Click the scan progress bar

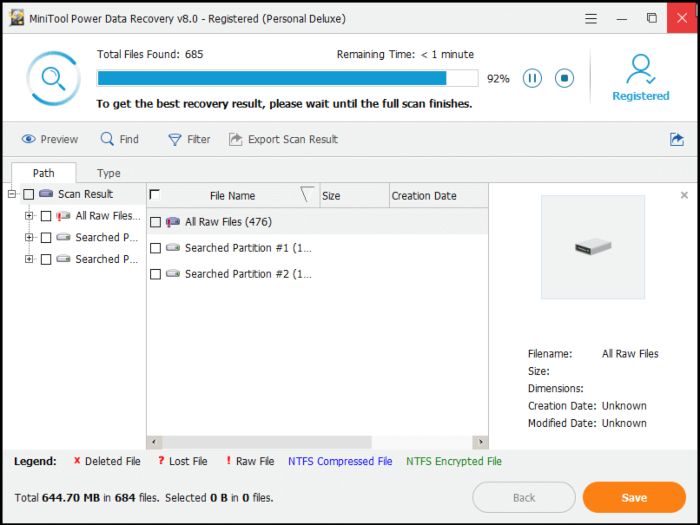[288, 78]
